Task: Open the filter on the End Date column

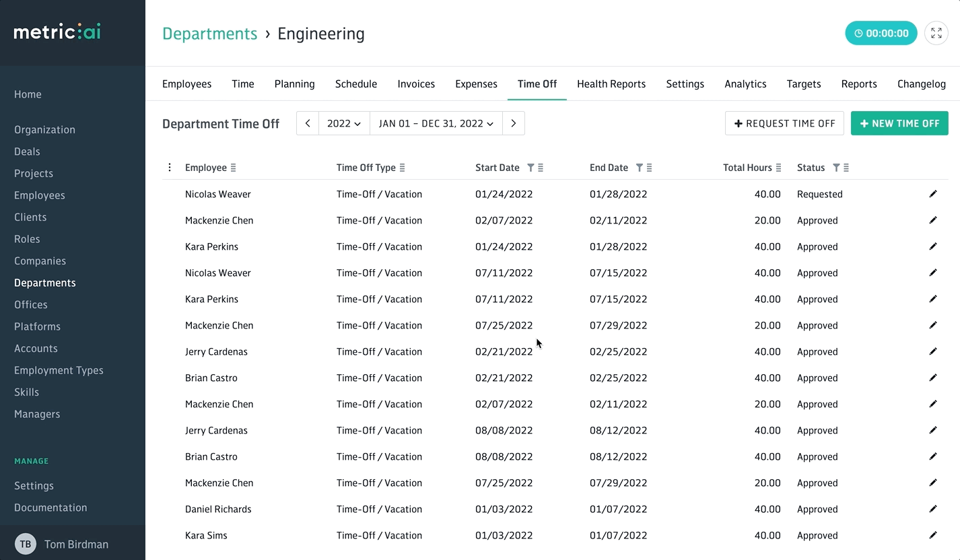Action: 640,168
